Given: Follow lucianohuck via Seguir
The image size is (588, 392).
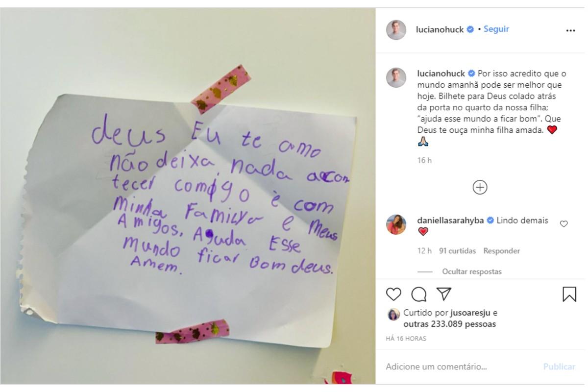Looking at the screenshot, I should tap(496, 29).
